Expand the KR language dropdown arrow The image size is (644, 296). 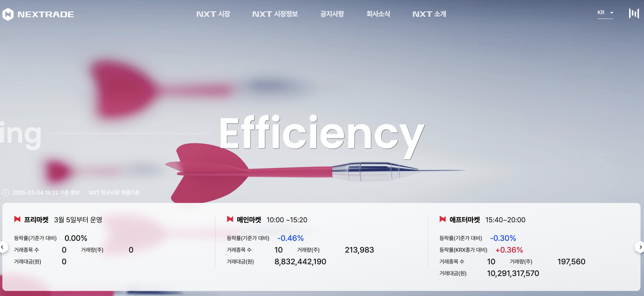click(x=612, y=13)
